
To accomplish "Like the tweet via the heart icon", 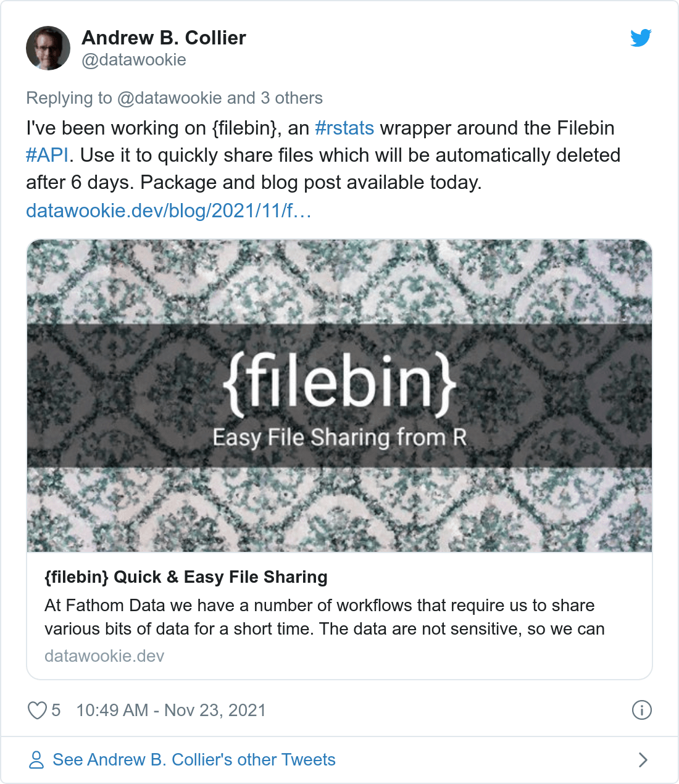I will point(38,710).
